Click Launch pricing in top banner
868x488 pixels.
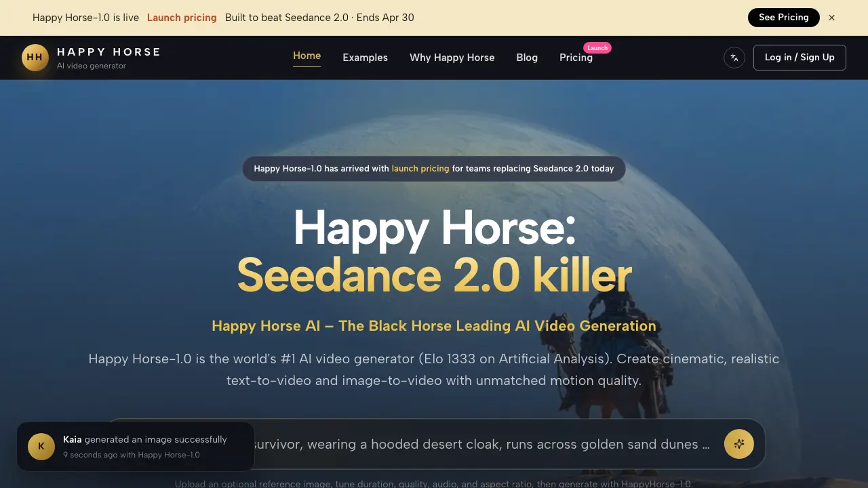(x=182, y=18)
